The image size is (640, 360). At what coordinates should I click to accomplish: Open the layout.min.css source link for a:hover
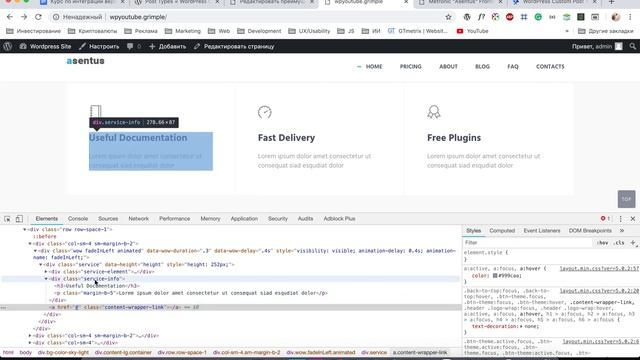pyautogui.click(x=599, y=269)
